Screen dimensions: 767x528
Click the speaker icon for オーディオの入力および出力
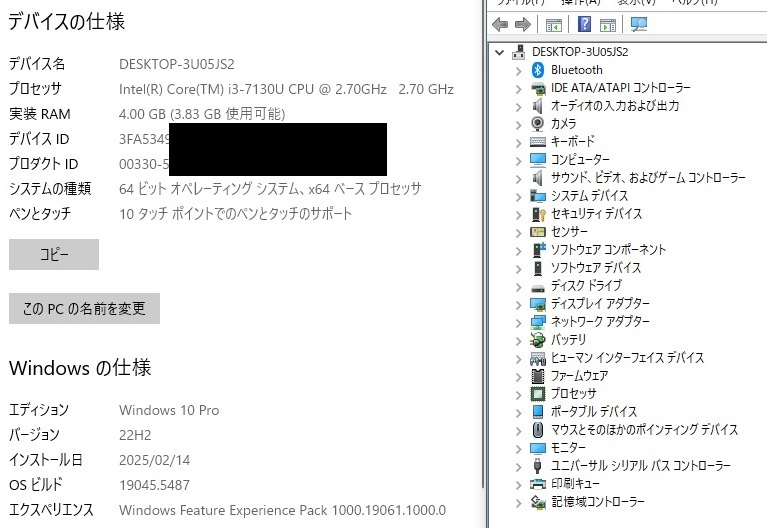point(538,106)
